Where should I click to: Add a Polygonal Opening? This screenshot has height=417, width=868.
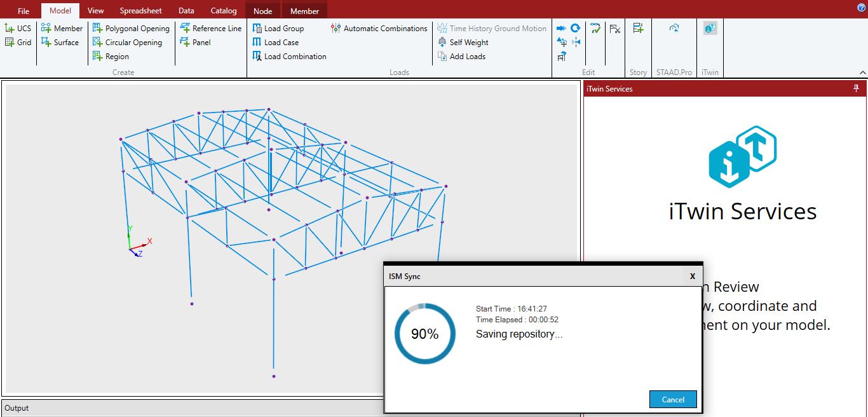131,29
